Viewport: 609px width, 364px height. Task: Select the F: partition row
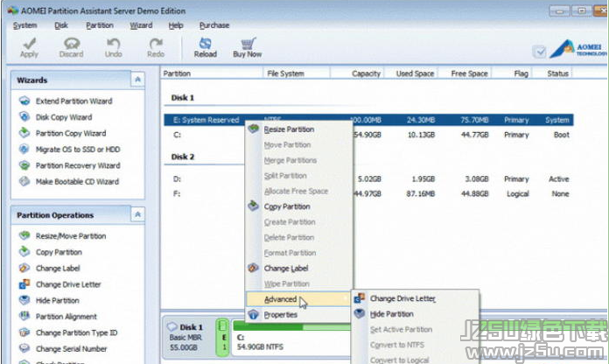pos(368,194)
